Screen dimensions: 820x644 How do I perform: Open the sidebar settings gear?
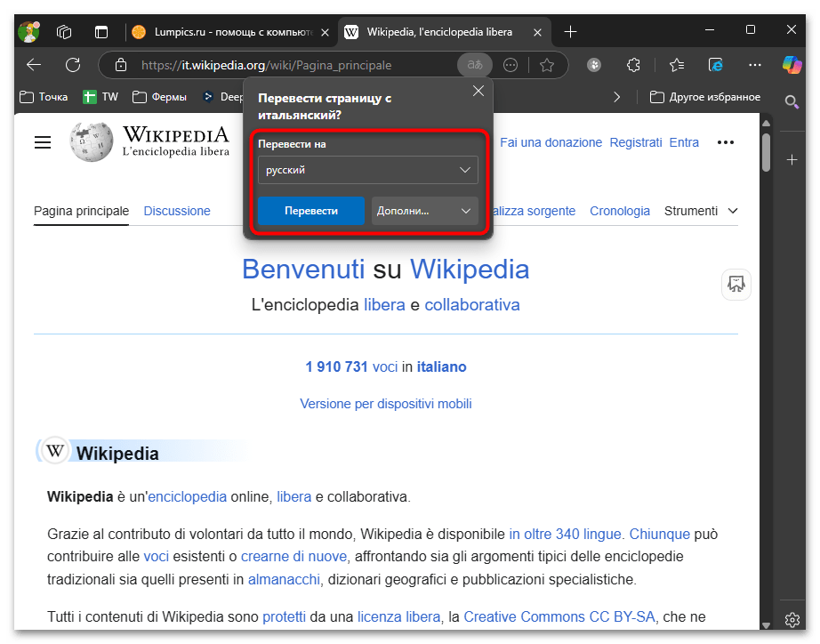tap(792, 619)
